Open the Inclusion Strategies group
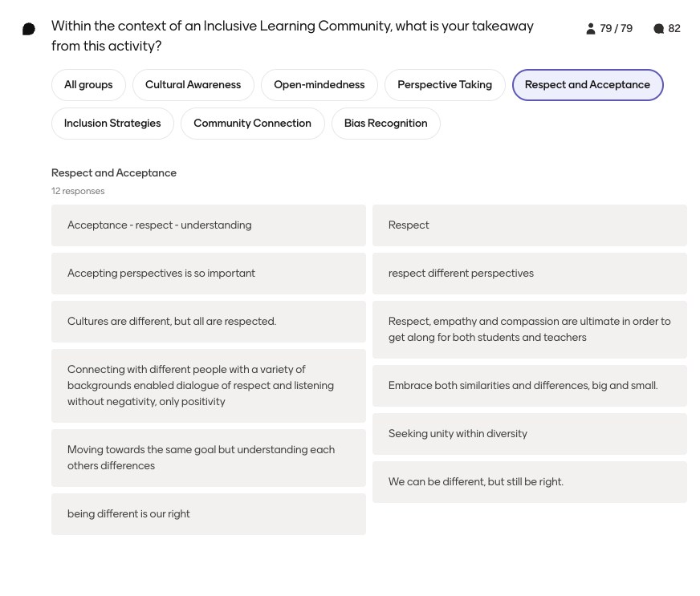 [112, 123]
